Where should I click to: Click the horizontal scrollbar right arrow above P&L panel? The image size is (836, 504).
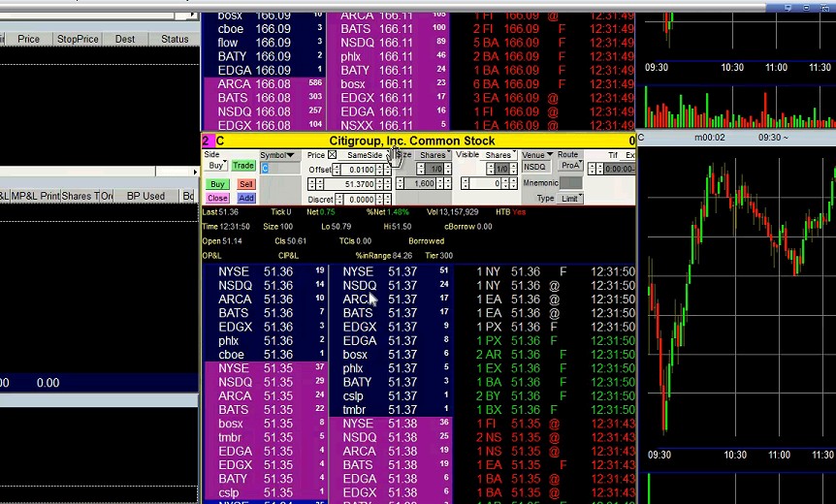click(x=195, y=172)
